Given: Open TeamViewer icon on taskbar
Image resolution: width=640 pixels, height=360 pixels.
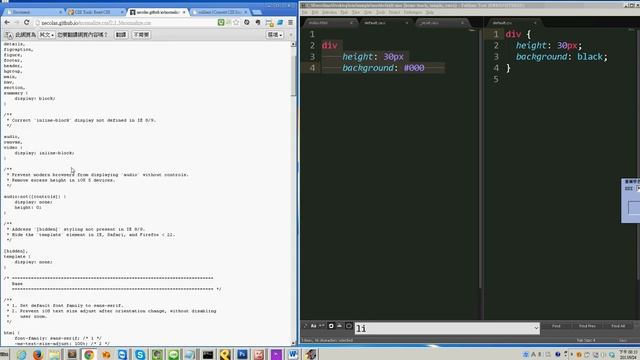Looking at the screenshot, I should point(122,354).
